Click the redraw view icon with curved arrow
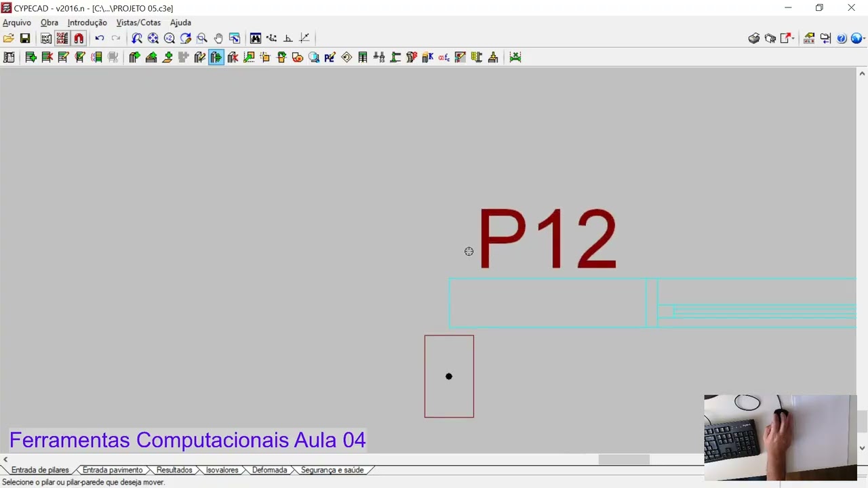The width and height of the screenshot is (868, 488). coord(186,39)
